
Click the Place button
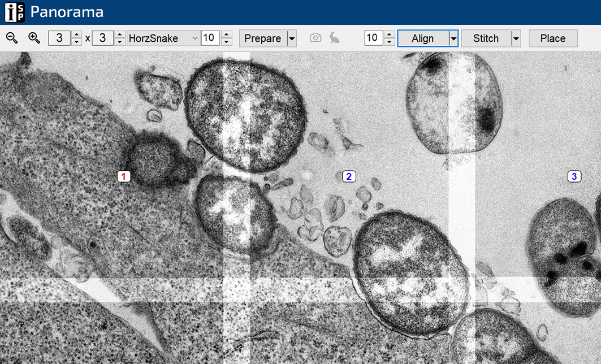[x=552, y=38]
